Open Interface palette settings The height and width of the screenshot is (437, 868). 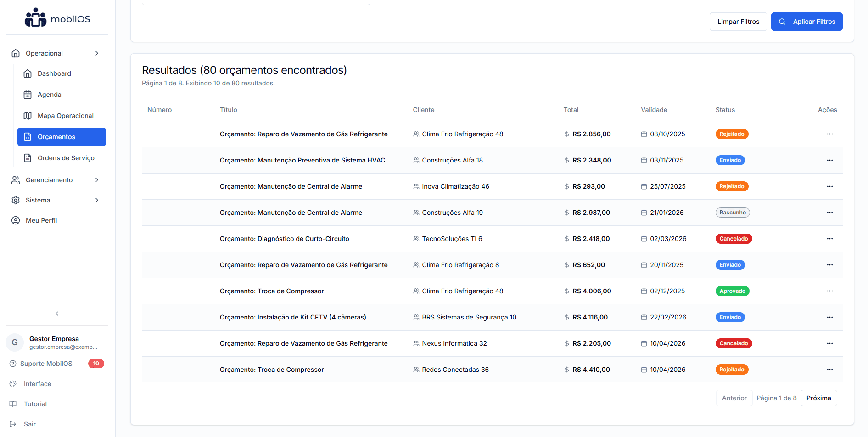pyautogui.click(x=13, y=384)
